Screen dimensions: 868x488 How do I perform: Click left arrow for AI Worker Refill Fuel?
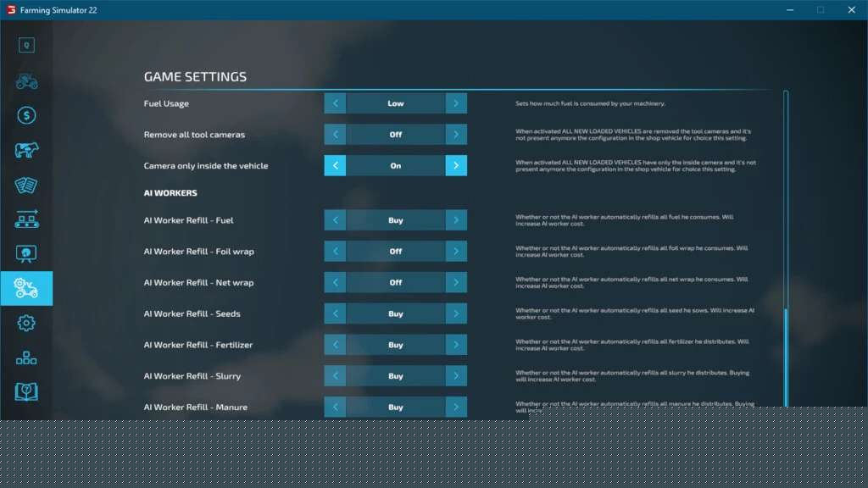335,220
